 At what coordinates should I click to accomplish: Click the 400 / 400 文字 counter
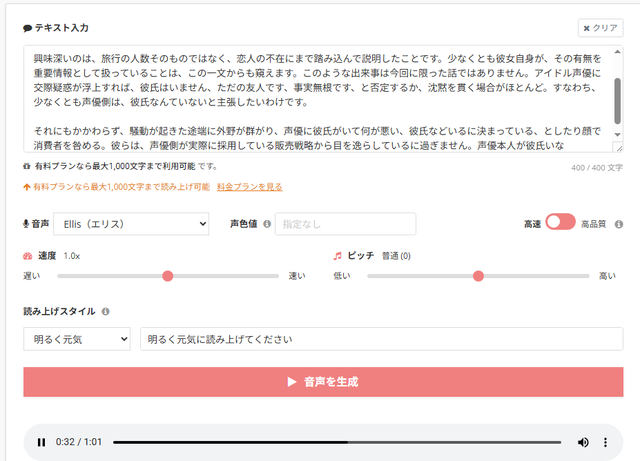[597, 168]
